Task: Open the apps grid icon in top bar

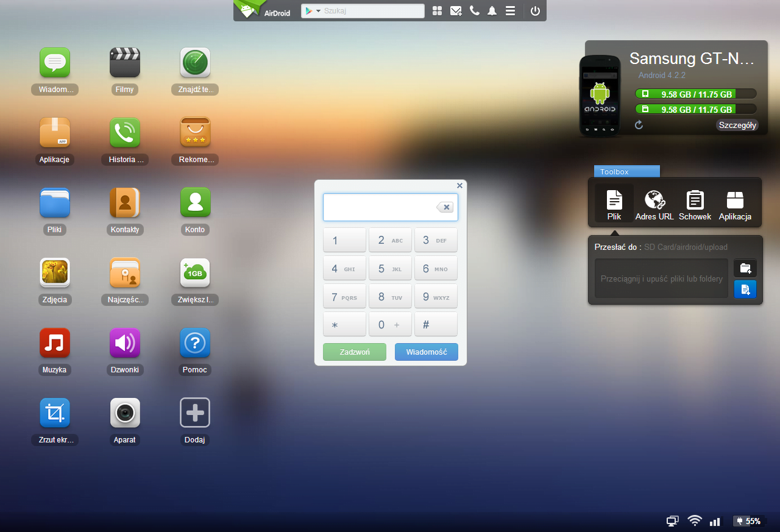Action: pos(437,11)
